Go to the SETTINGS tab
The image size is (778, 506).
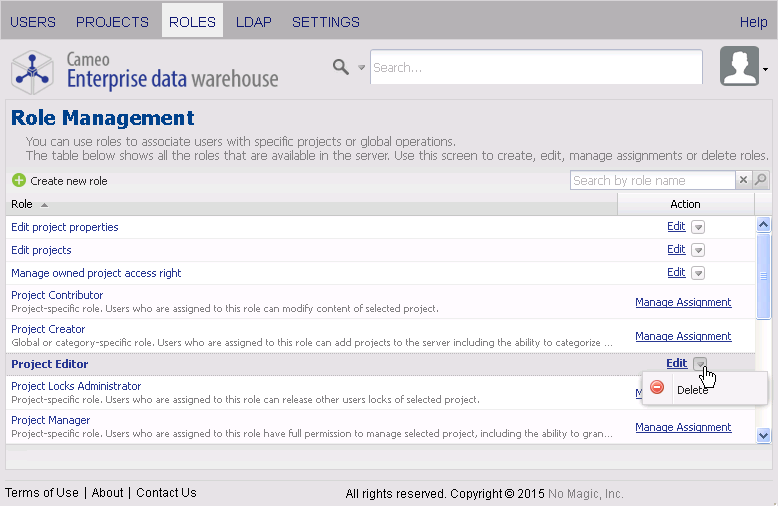point(326,22)
